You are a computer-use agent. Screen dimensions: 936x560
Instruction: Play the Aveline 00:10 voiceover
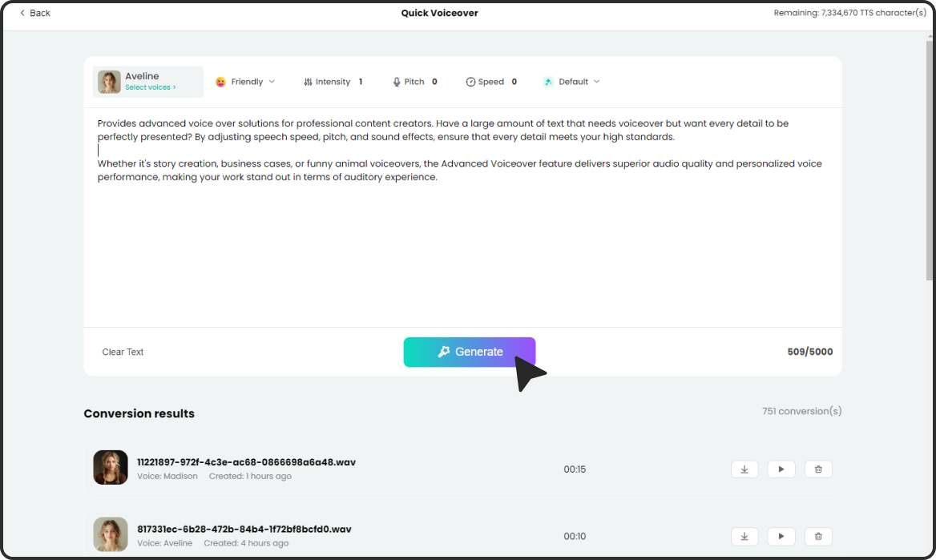(781, 536)
